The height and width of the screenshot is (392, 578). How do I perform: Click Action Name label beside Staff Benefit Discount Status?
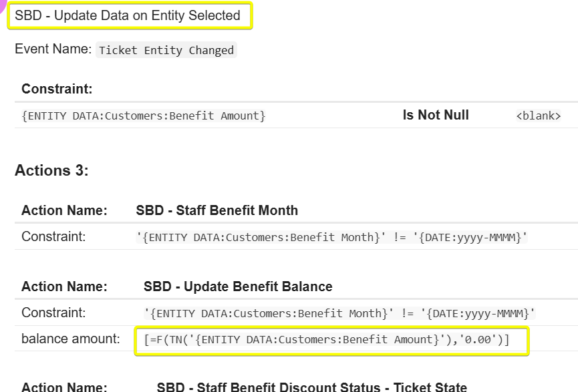pos(64,387)
